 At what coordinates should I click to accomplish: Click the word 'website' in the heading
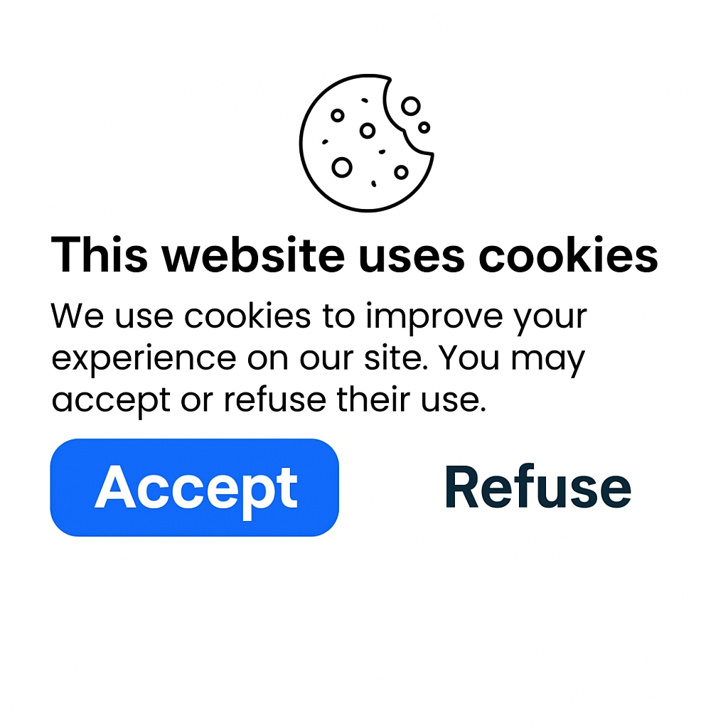[253, 255]
